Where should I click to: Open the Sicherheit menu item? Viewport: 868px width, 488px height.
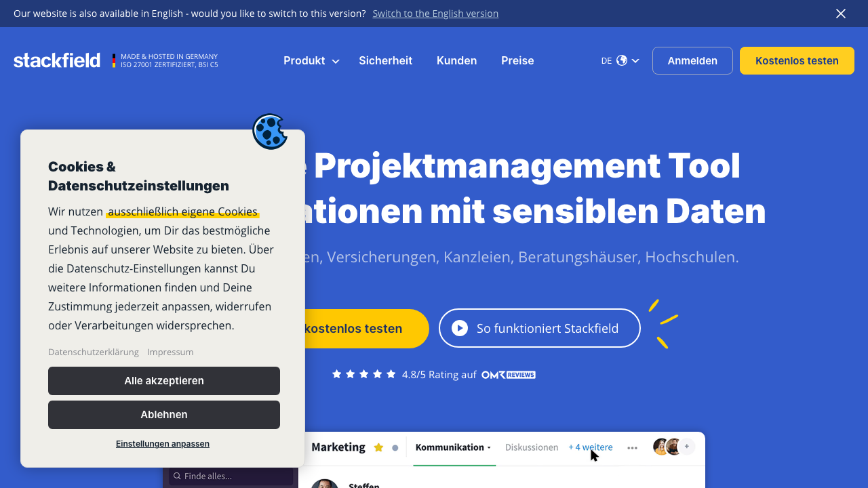385,60
